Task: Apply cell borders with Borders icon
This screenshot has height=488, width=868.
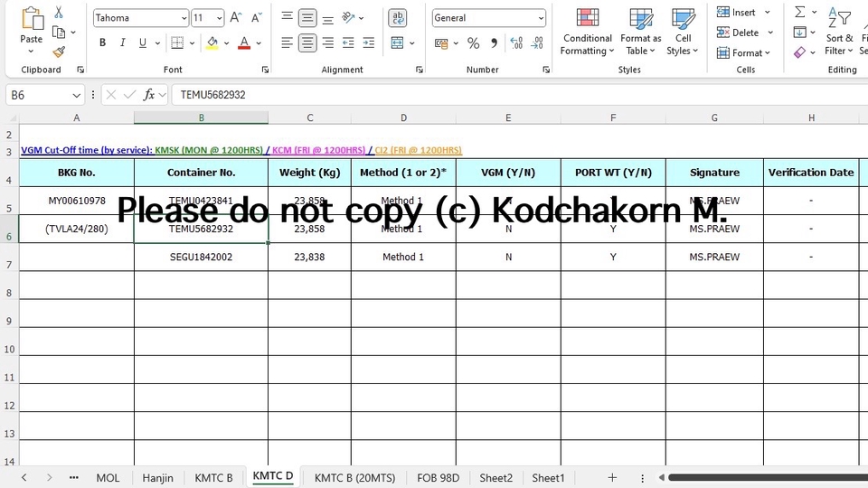Action: (x=177, y=42)
